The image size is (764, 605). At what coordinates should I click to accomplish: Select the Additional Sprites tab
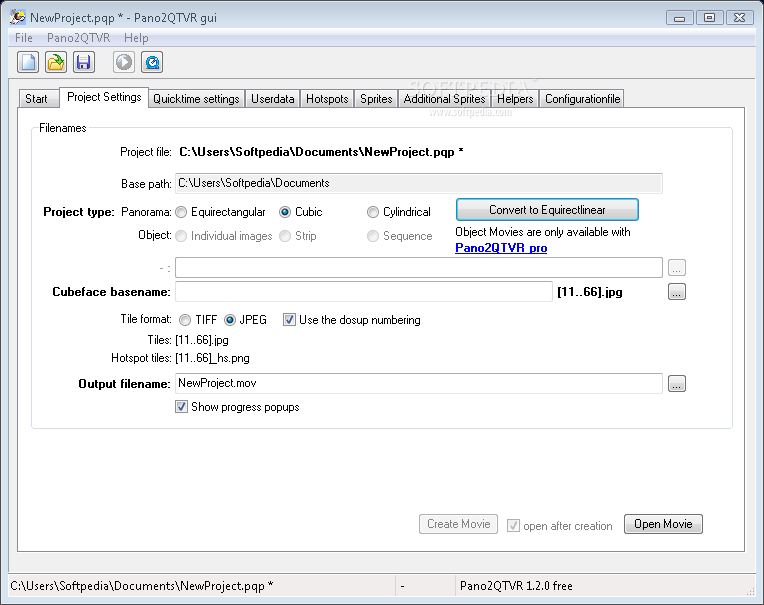pos(444,99)
